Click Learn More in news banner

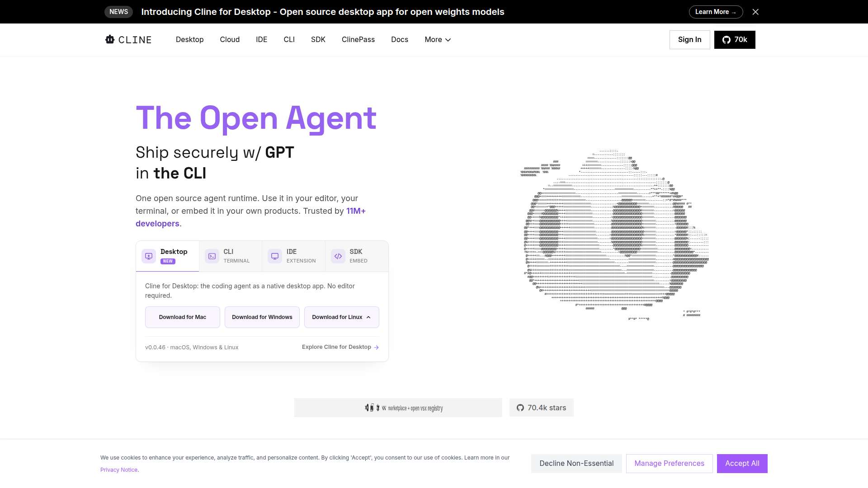pyautogui.click(x=716, y=12)
